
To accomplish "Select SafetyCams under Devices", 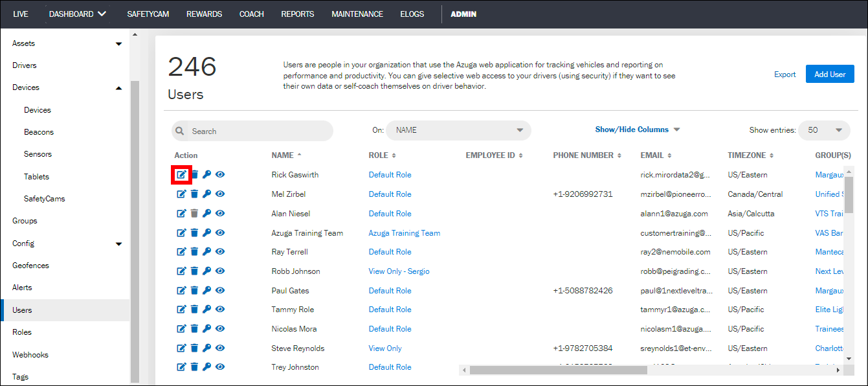I will click(45, 199).
